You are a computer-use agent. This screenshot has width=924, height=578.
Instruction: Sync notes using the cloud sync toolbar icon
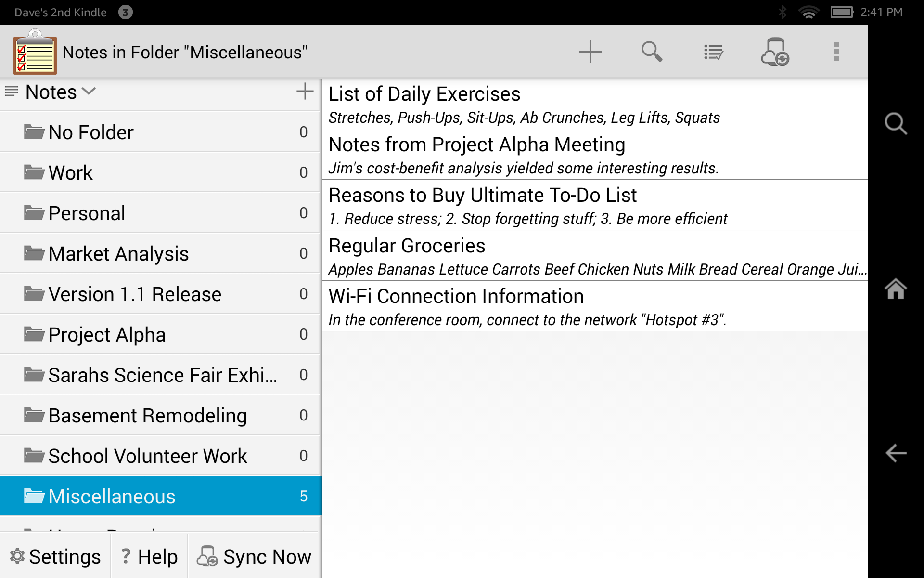[775, 51]
